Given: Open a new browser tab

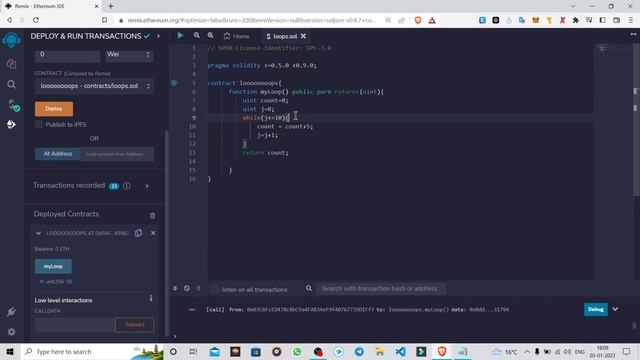Looking at the screenshot, I should 111,6.
